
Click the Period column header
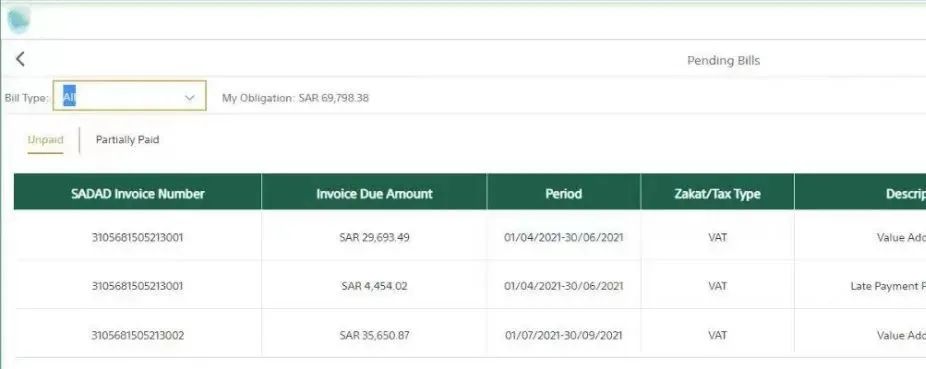pyautogui.click(x=564, y=194)
